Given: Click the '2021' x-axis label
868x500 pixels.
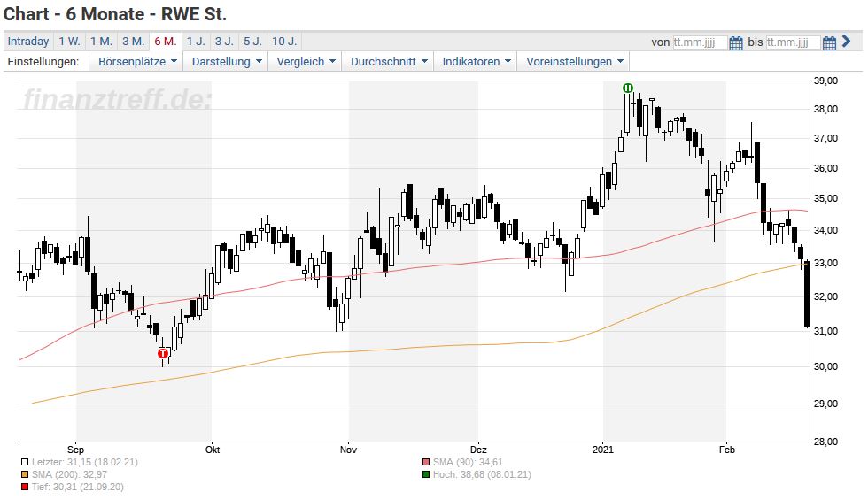Looking at the screenshot, I should [x=603, y=450].
